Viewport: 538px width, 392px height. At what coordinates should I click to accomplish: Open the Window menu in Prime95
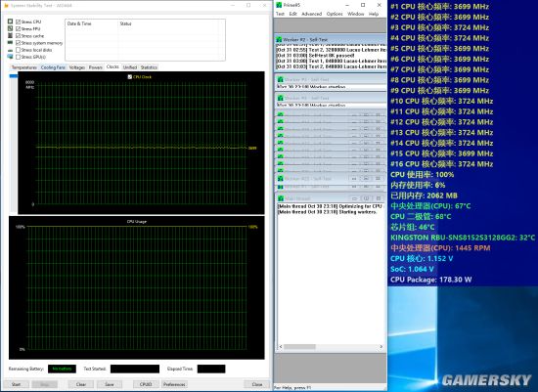tap(355, 14)
